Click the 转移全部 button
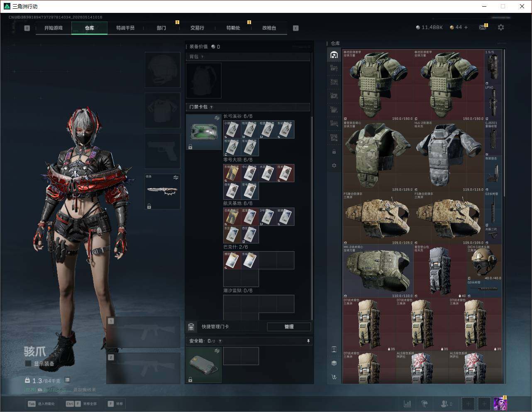Viewport: 532px width, 412px height. [81, 404]
